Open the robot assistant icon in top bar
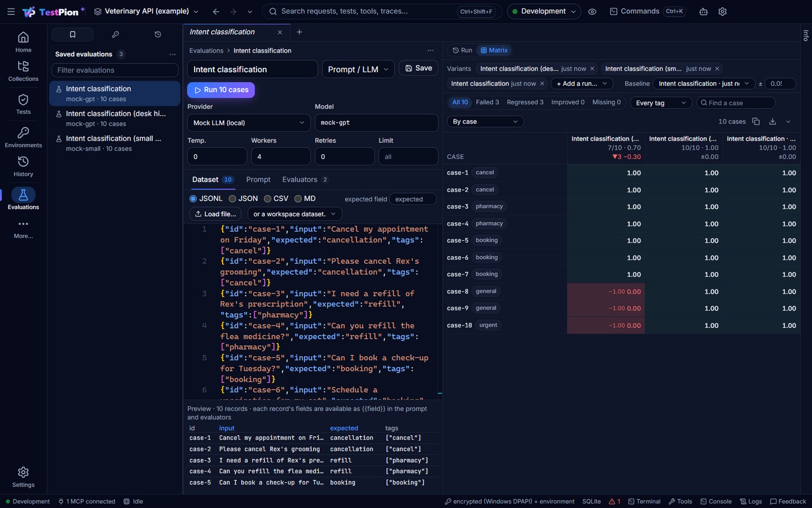 click(703, 11)
